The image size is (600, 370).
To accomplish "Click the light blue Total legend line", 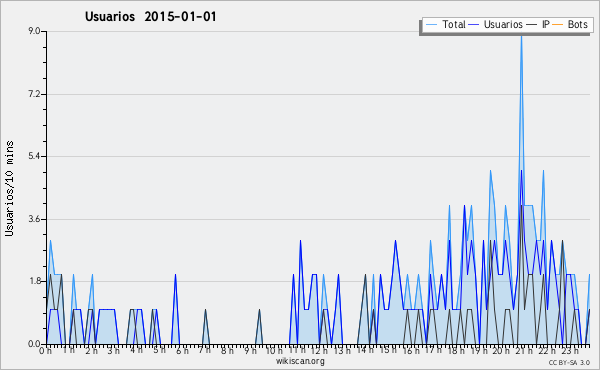I will (431, 25).
